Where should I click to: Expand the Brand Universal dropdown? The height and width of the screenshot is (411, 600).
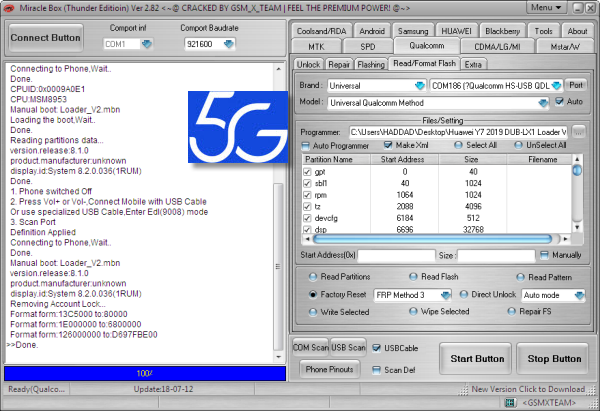[420, 86]
